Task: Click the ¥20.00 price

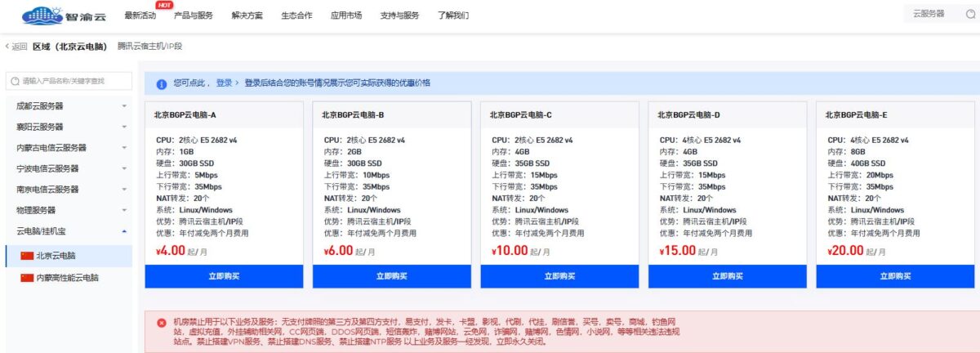Action: click(x=846, y=251)
